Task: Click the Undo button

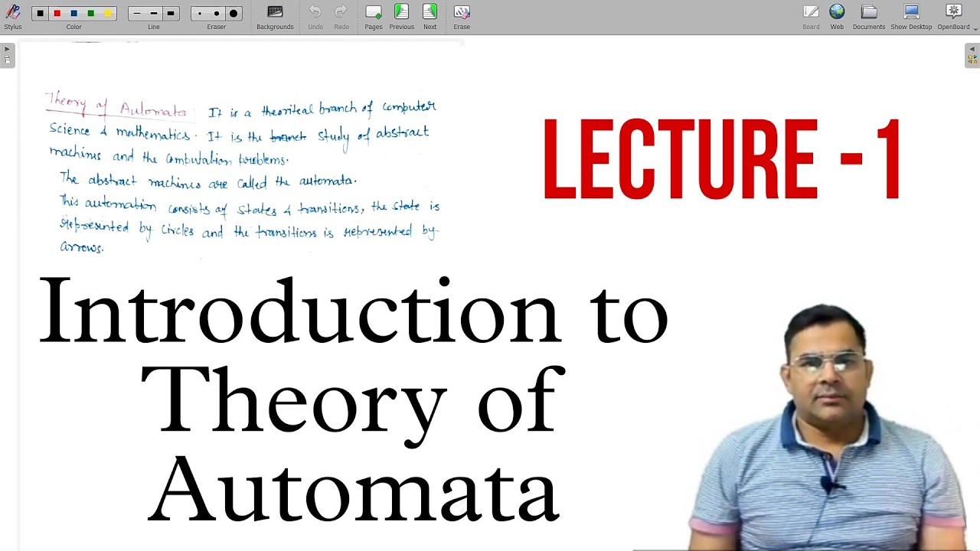Action: click(315, 16)
